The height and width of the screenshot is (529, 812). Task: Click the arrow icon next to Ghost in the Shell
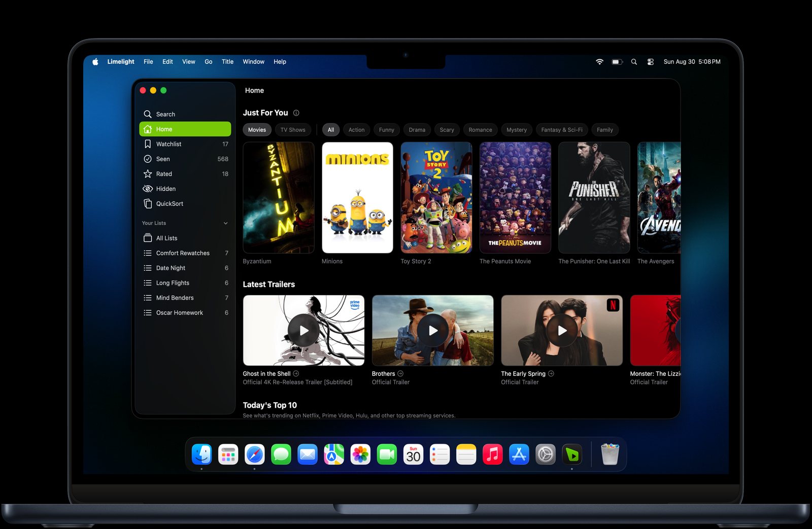(296, 373)
